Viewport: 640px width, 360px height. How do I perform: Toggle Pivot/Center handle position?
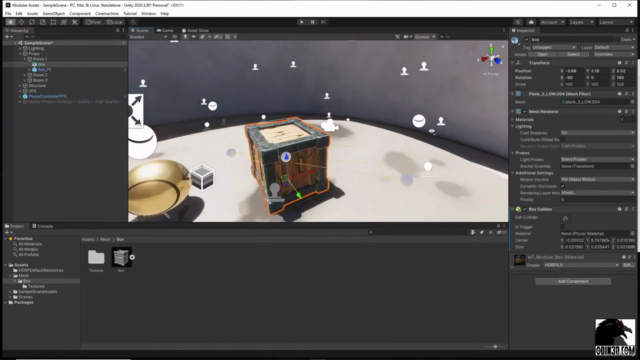point(93,22)
